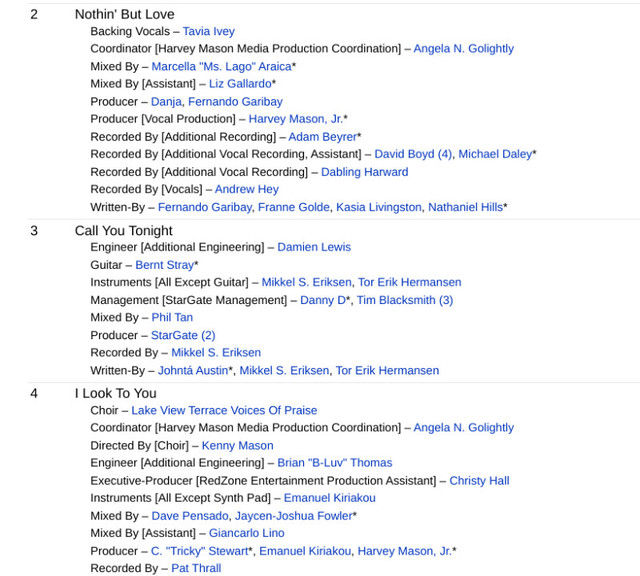640x576 pixels.
Task: Open the Danja producer link
Action: (x=166, y=102)
